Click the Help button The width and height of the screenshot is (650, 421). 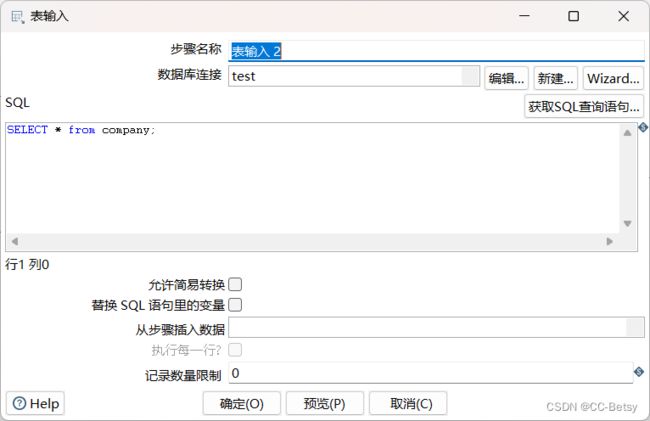pyautogui.click(x=36, y=403)
